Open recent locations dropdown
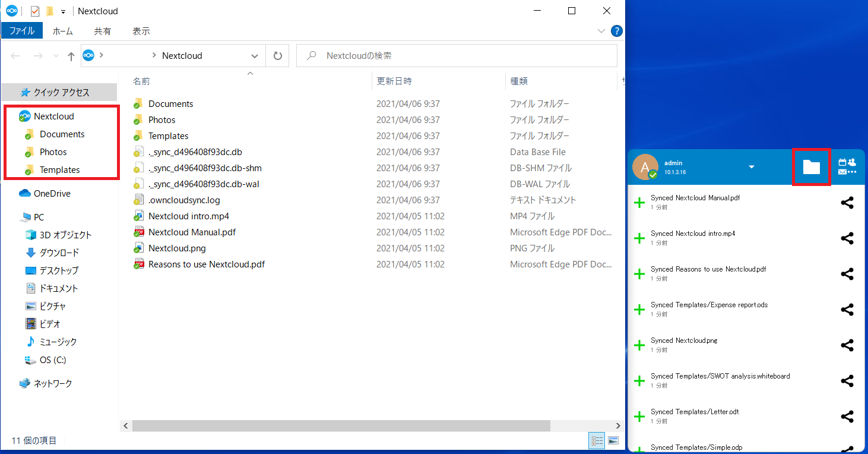Image resolution: width=868 pixels, height=454 pixels. [x=56, y=56]
